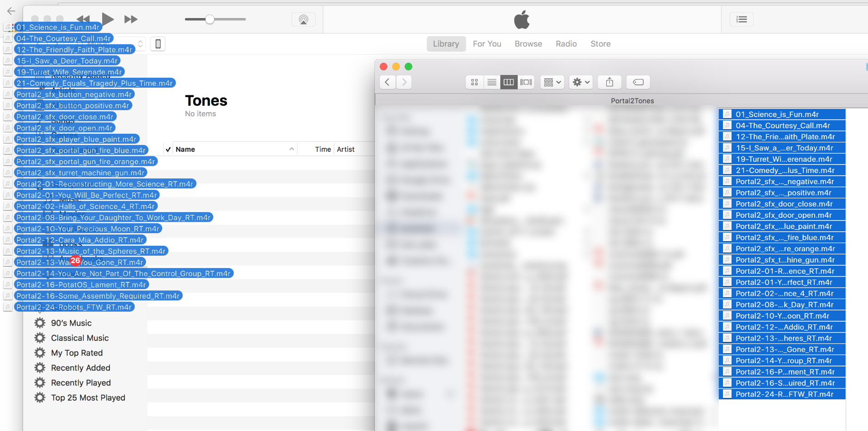Select Portal2-14-Y...roup_RT.m4r in Finder

(782, 361)
